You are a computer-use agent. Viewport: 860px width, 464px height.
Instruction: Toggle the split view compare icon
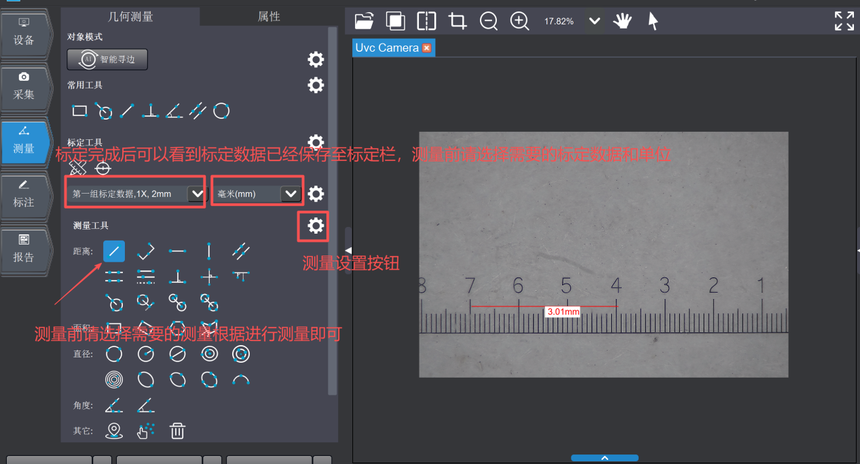(x=426, y=20)
